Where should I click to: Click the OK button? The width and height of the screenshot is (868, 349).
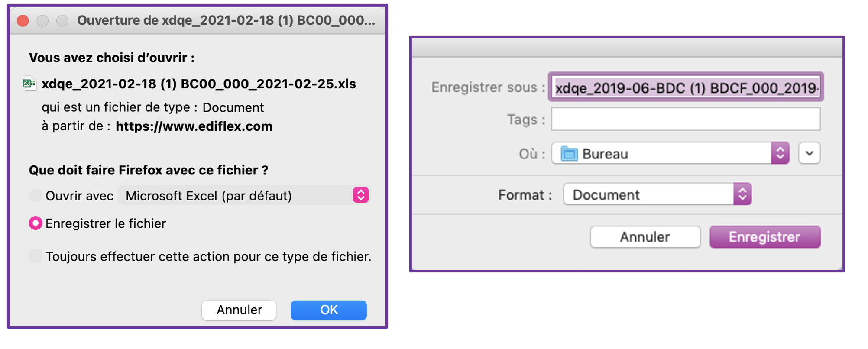pyautogui.click(x=328, y=310)
